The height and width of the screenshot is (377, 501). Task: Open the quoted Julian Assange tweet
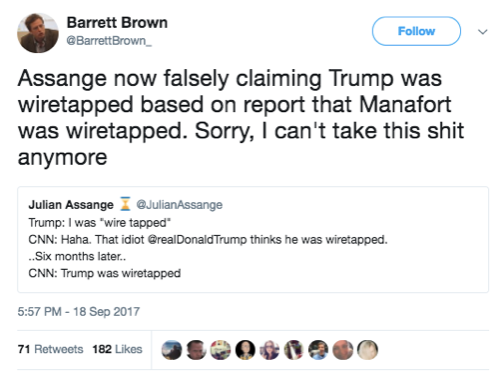pyautogui.click(x=253, y=239)
